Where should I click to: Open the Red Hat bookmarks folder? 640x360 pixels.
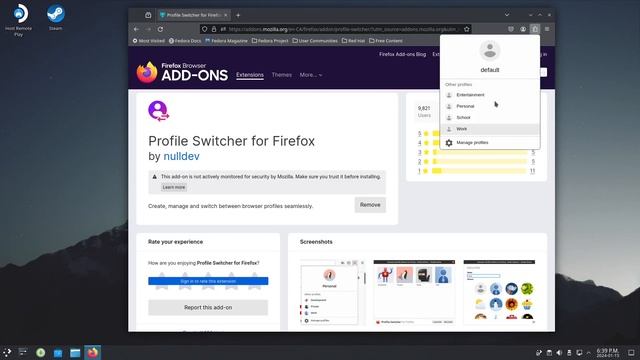pos(353,41)
